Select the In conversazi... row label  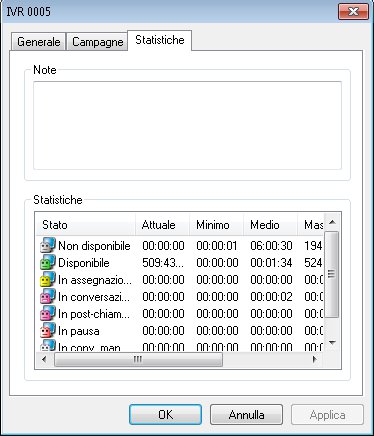[x=94, y=297]
